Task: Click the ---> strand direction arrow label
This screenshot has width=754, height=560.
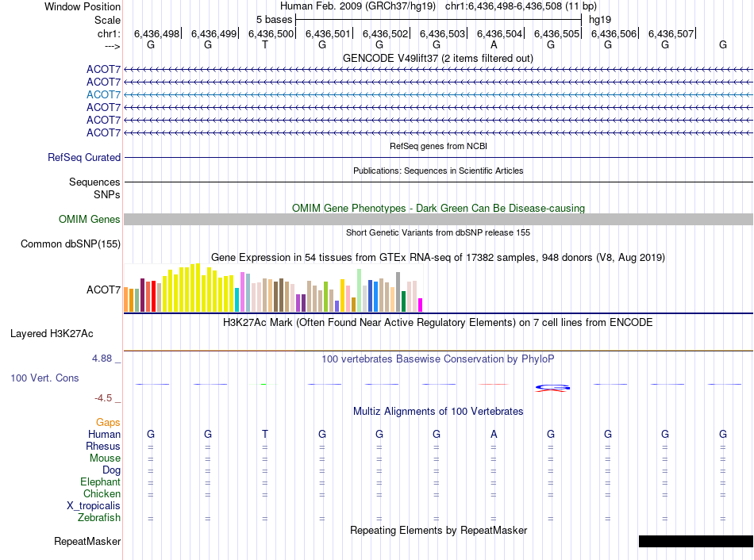Action: click(113, 46)
